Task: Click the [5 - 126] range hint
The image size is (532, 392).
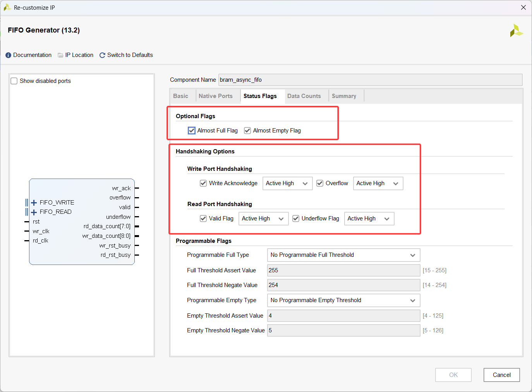Action: click(433, 330)
